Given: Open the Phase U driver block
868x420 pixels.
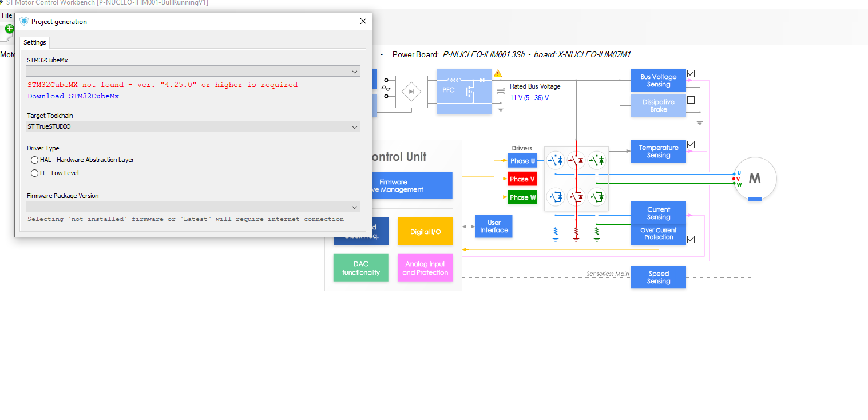Looking at the screenshot, I should click(522, 161).
